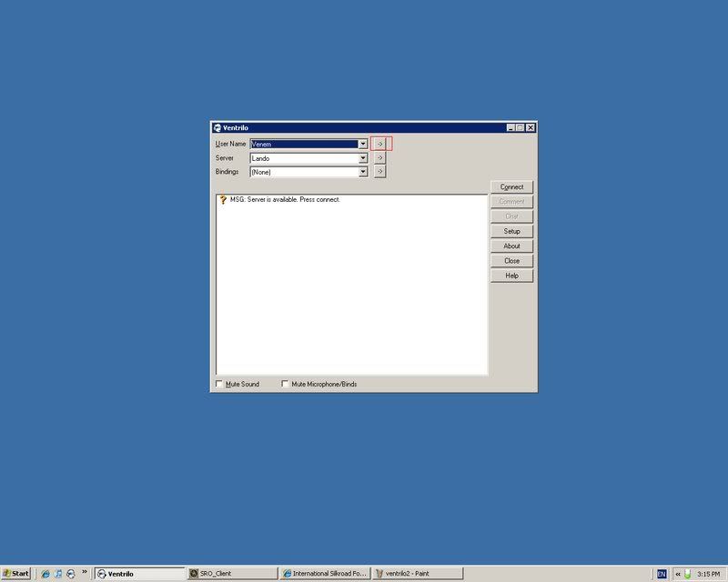This screenshot has height=582, width=728.
Task: Click the About button
Action: [x=511, y=246]
